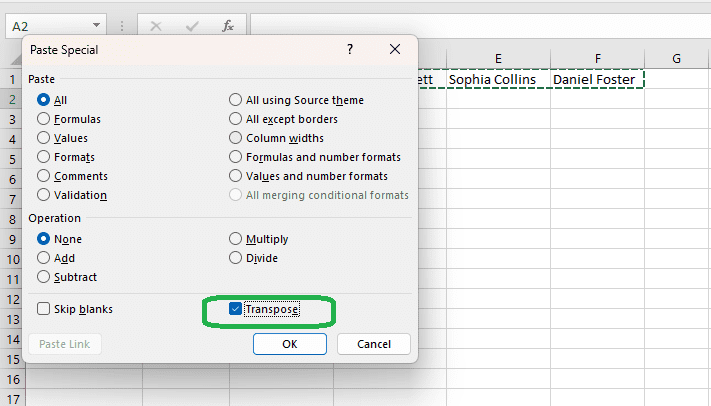The height and width of the screenshot is (406, 711).
Task: Choose All except borders option
Action: pos(236,119)
